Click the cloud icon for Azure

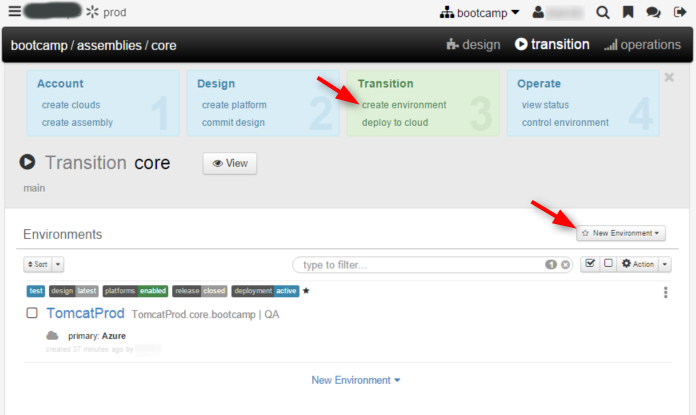[52, 335]
